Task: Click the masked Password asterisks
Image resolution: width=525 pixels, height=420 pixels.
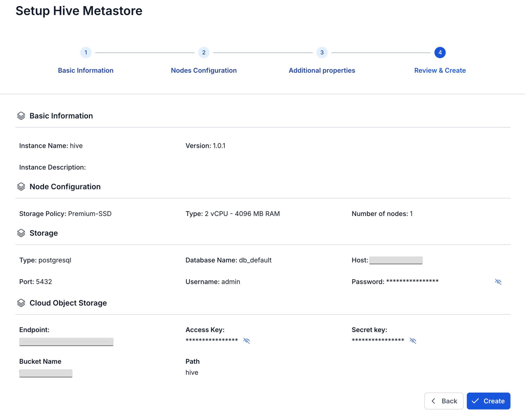Action: point(412,281)
